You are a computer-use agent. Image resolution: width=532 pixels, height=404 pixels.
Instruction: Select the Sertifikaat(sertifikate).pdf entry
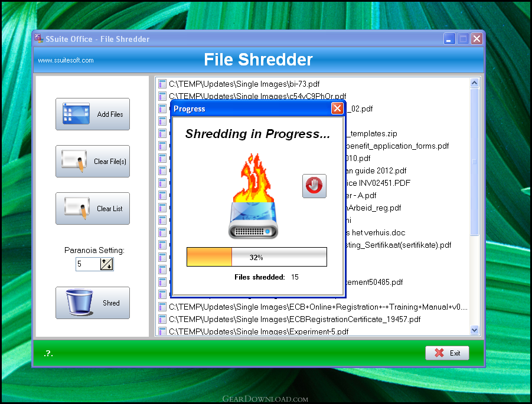(399, 245)
